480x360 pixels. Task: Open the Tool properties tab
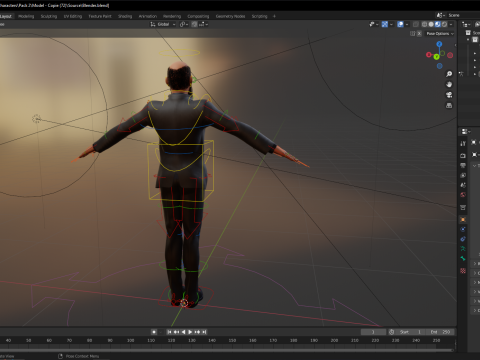(x=463, y=143)
